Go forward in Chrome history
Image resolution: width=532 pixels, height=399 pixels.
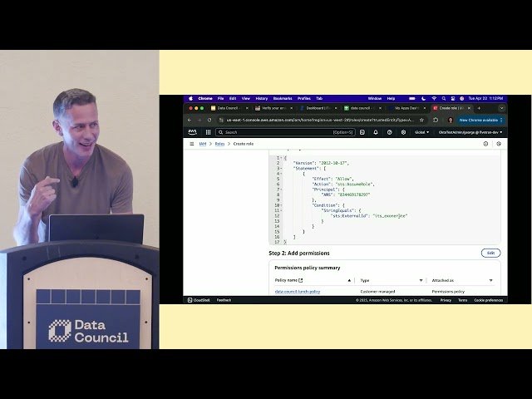[x=199, y=120]
